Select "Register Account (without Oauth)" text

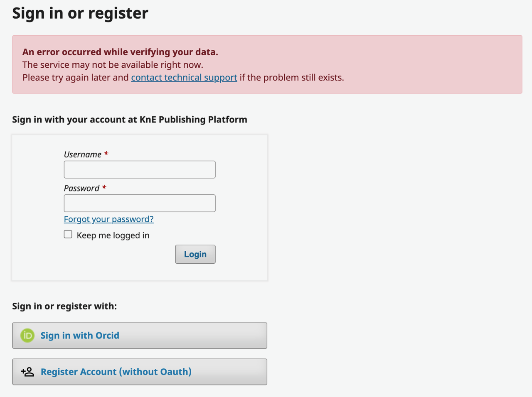coord(116,372)
